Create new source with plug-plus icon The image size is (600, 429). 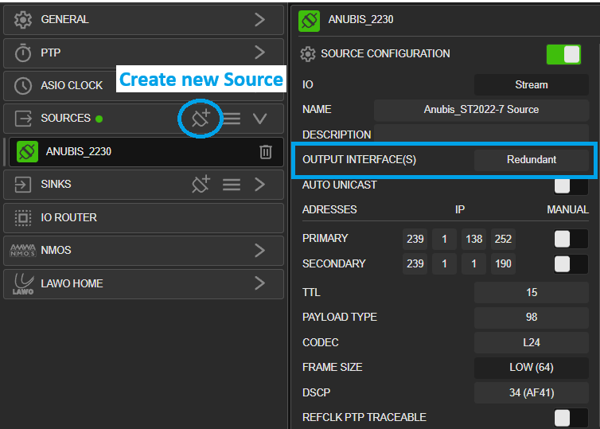coord(201,118)
